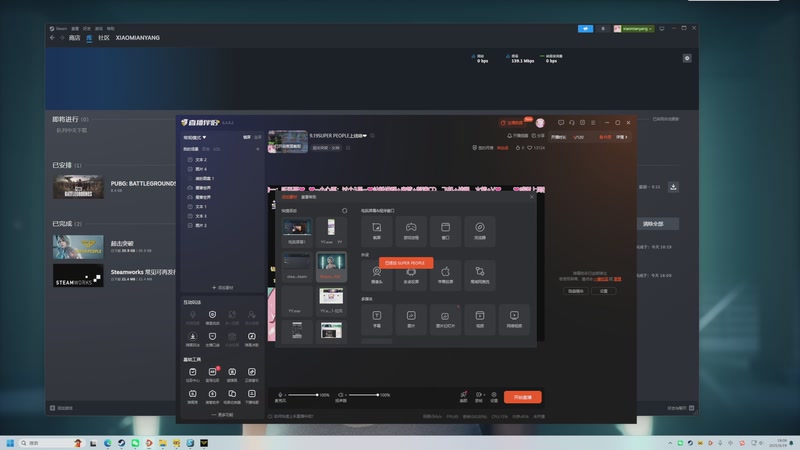Click the clear all button in Steam downloads
This screenshot has height=450, width=800.
pyautogui.click(x=653, y=224)
